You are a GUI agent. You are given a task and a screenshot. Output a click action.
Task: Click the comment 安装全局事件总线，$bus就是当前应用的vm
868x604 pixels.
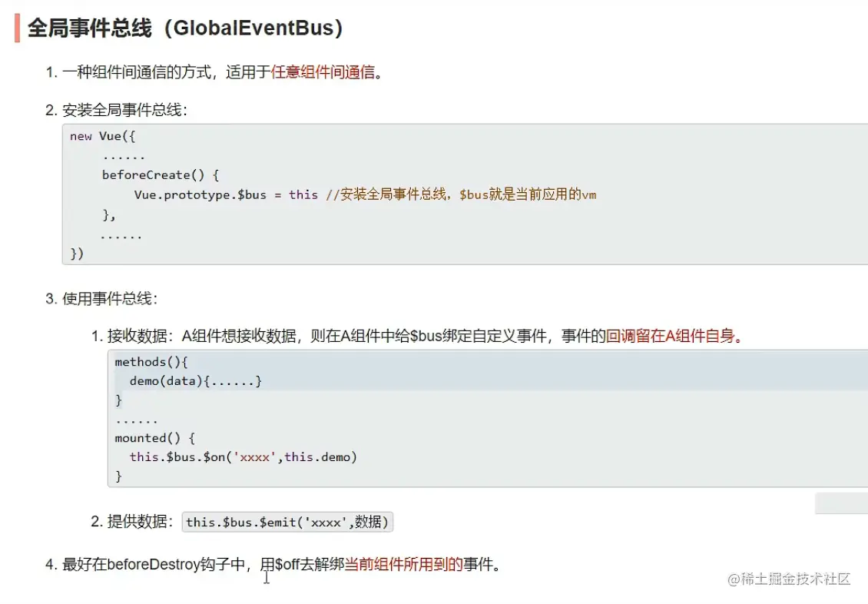tap(461, 194)
